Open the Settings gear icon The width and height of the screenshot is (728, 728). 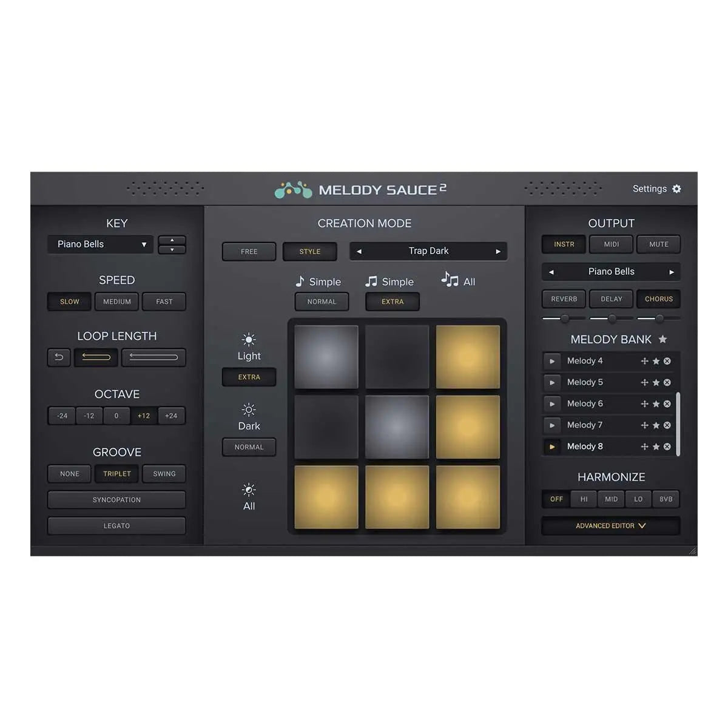pyautogui.click(x=676, y=189)
